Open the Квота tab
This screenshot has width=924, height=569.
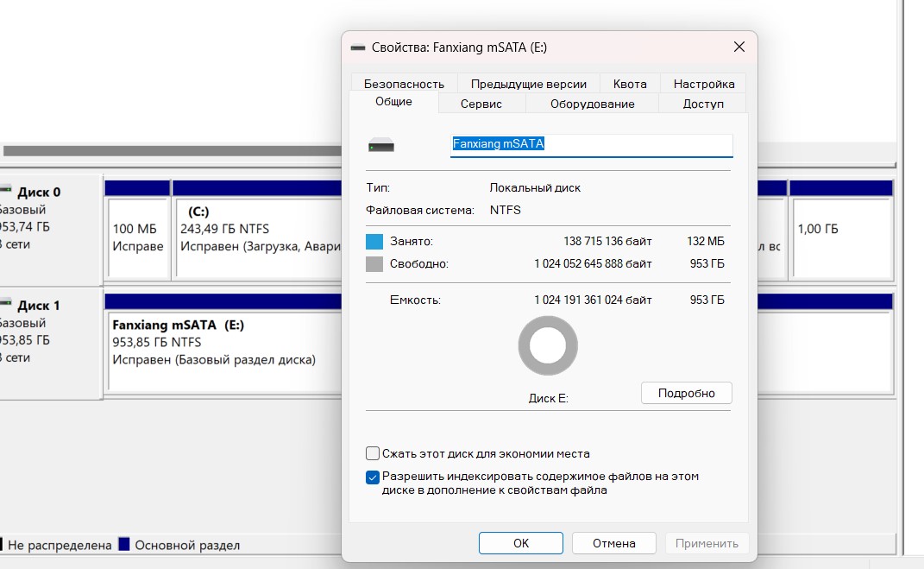629,84
